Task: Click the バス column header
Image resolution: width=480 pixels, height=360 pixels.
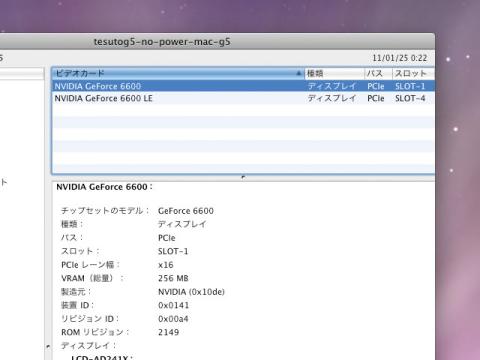Action: click(378, 73)
